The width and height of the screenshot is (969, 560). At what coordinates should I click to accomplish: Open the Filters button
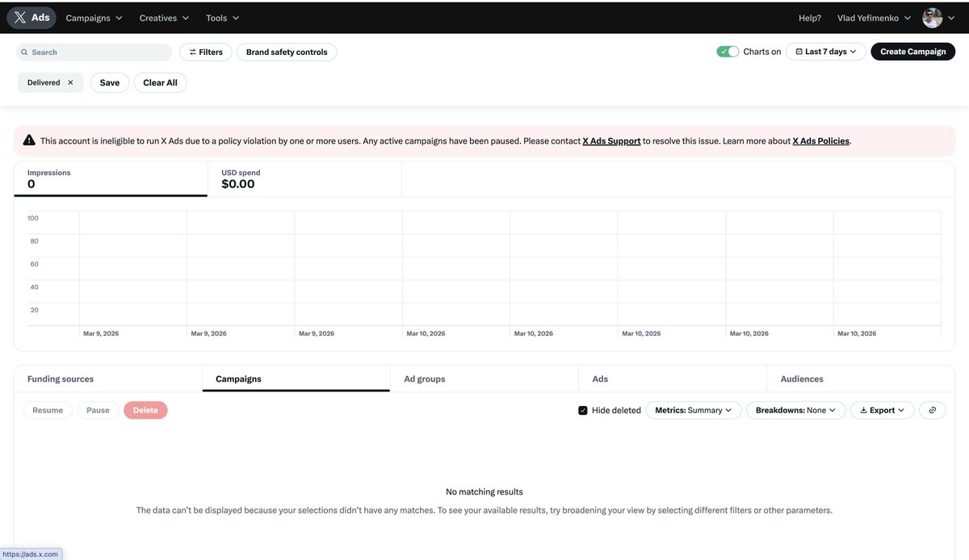coord(206,52)
